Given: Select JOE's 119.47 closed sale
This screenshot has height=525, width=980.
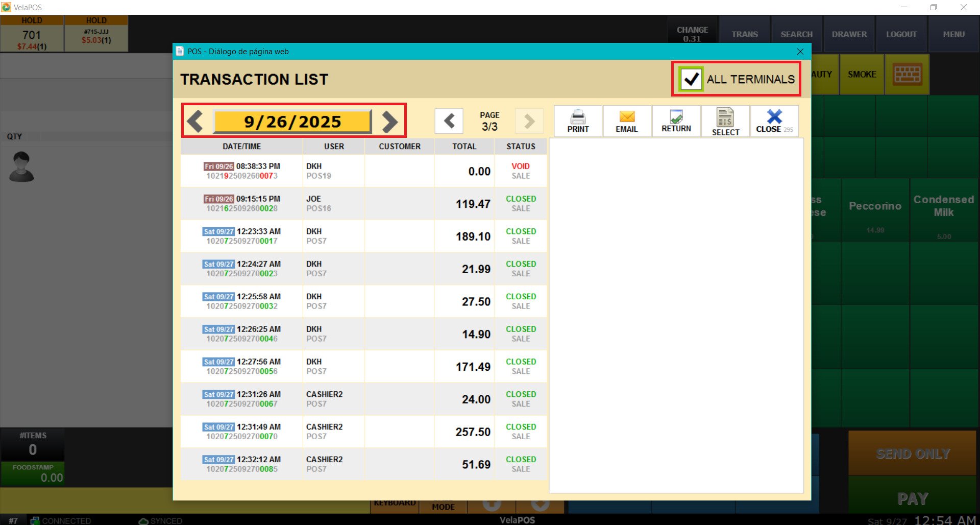Looking at the screenshot, I should [x=363, y=204].
